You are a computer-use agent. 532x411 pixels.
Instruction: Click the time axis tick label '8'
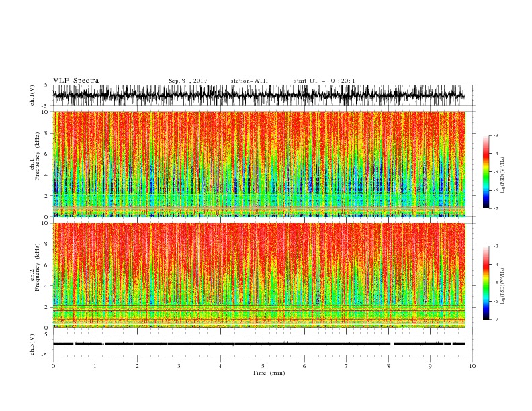pyautogui.click(x=388, y=366)
